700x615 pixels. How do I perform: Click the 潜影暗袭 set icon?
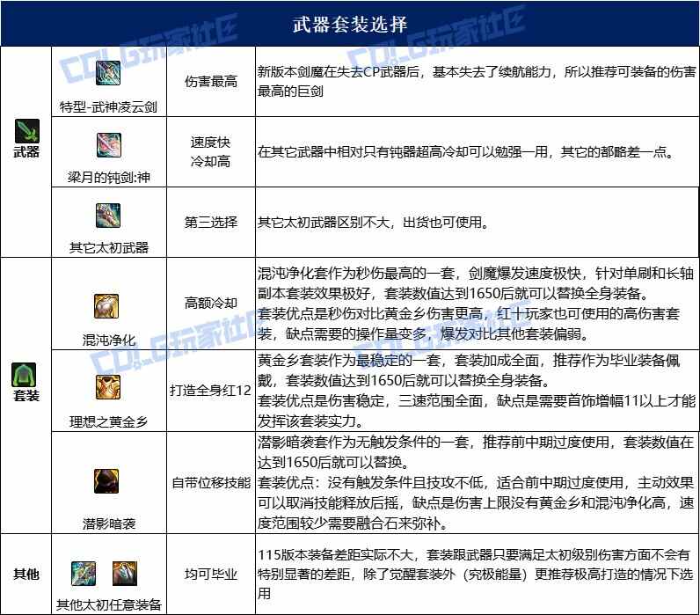point(106,481)
